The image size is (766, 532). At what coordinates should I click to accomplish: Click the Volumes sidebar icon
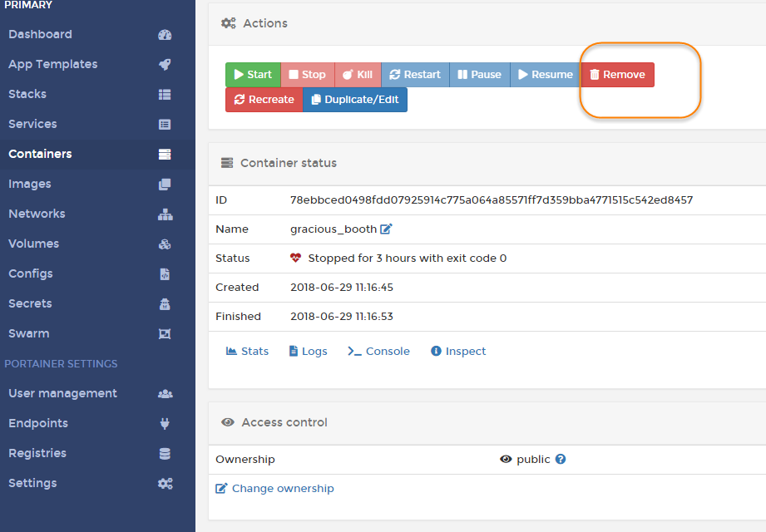coord(165,244)
